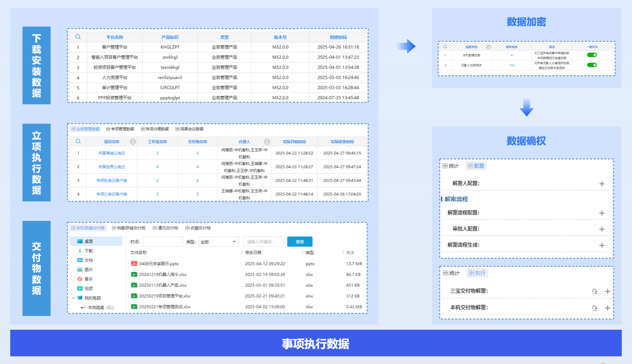Click the sort chevron beside 办理人 column
The width and height of the screenshot is (632, 364).
tap(267, 142)
